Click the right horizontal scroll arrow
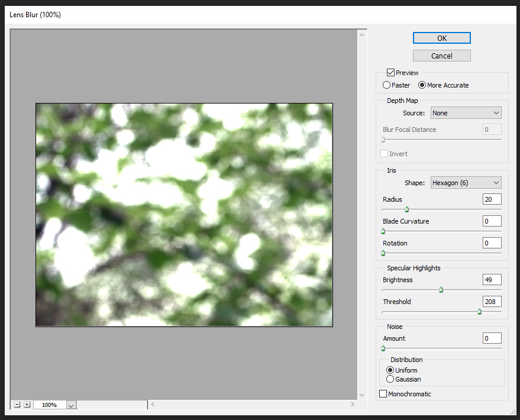Viewport: 520px width, 420px height. pos(353,405)
